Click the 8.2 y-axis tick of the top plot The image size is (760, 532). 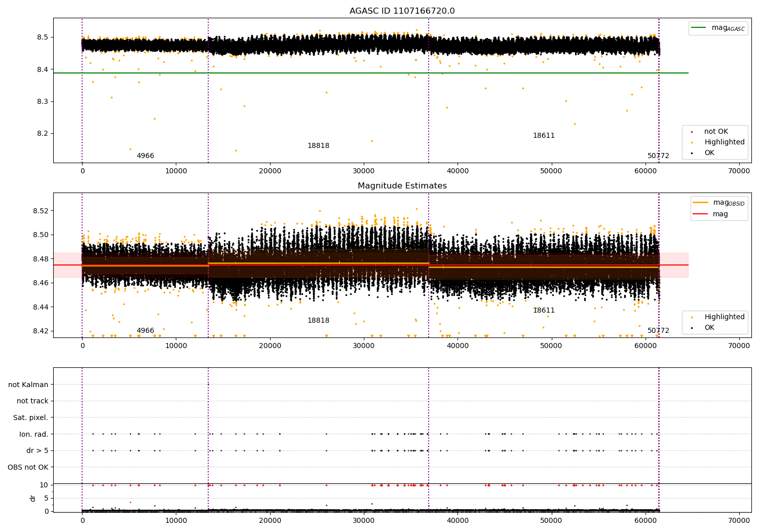pos(43,134)
